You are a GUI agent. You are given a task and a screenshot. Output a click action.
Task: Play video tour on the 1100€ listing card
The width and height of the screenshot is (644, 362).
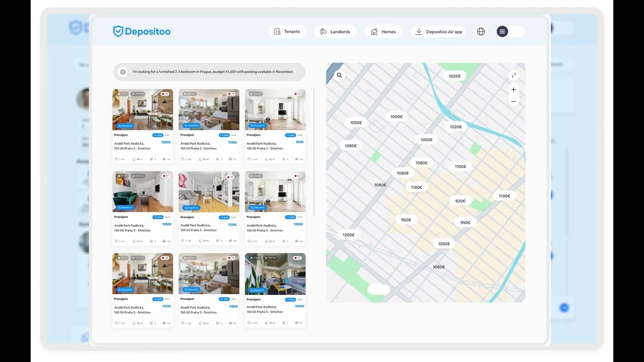pos(190,94)
